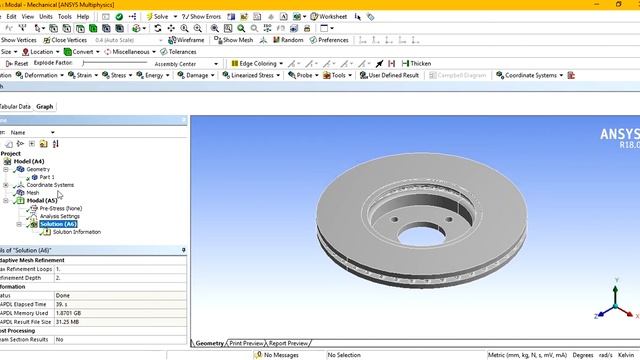Click the Max Refinement Loops value field
Image resolution: width=640 pixels, height=360 pixels.
tap(120, 269)
